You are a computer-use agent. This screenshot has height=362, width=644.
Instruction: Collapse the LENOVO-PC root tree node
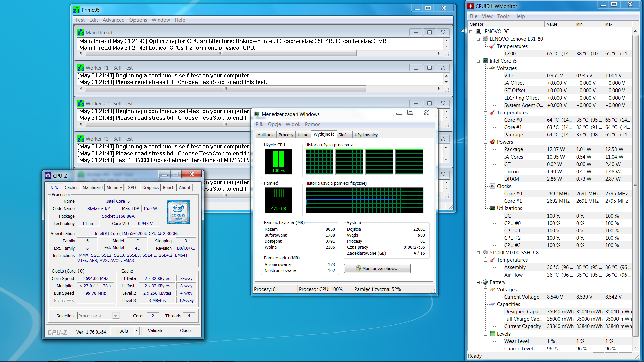pos(471,32)
